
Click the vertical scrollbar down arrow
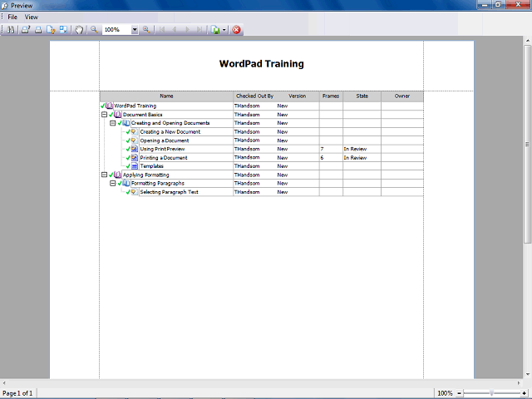click(527, 374)
